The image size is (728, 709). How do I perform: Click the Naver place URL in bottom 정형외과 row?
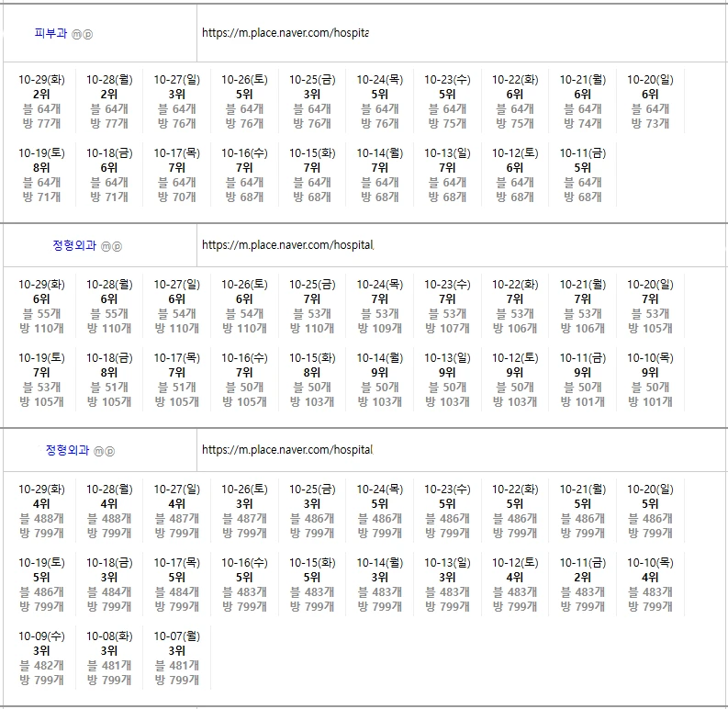(x=286, y=450)
